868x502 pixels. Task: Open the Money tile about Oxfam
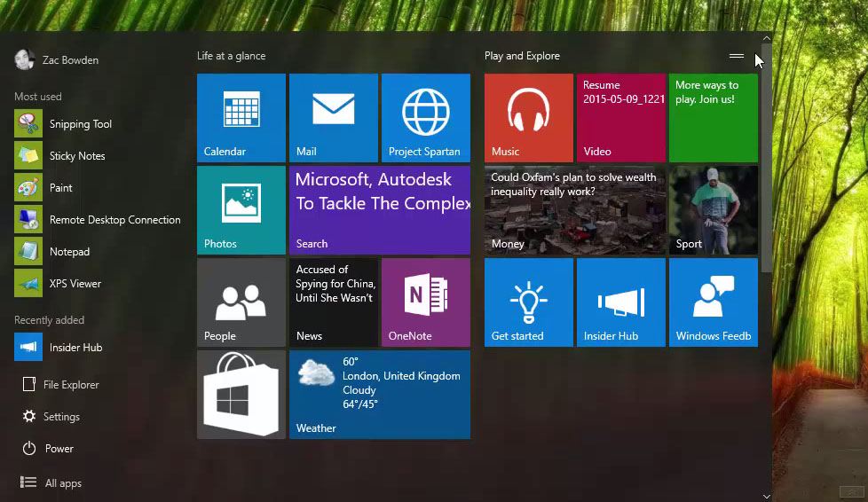pos(574,210)
